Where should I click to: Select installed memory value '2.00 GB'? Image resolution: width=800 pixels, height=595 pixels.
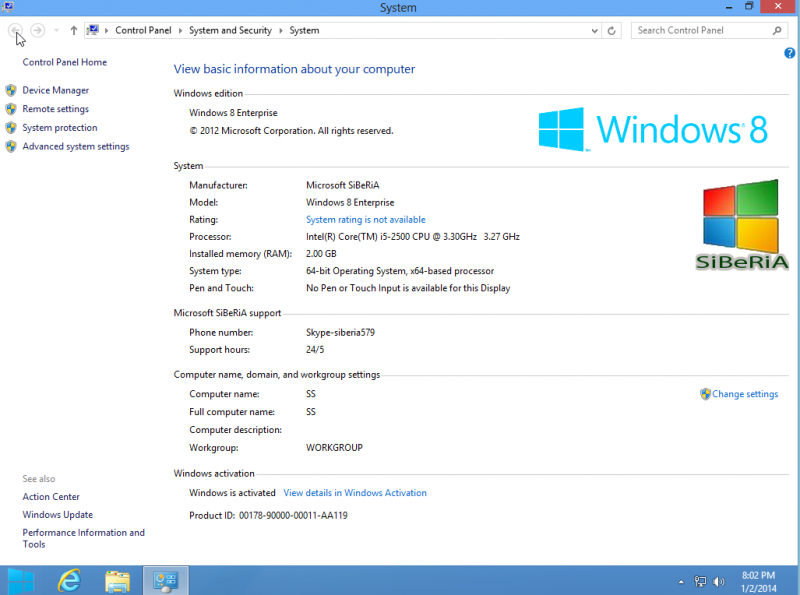click(x=321, y=254)
